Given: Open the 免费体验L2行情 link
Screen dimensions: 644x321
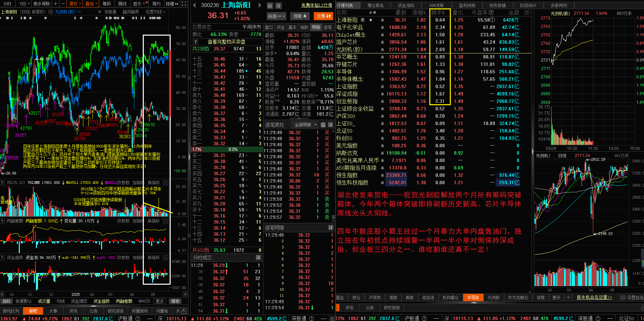Looking at the screenshot, I should point(316,5).
